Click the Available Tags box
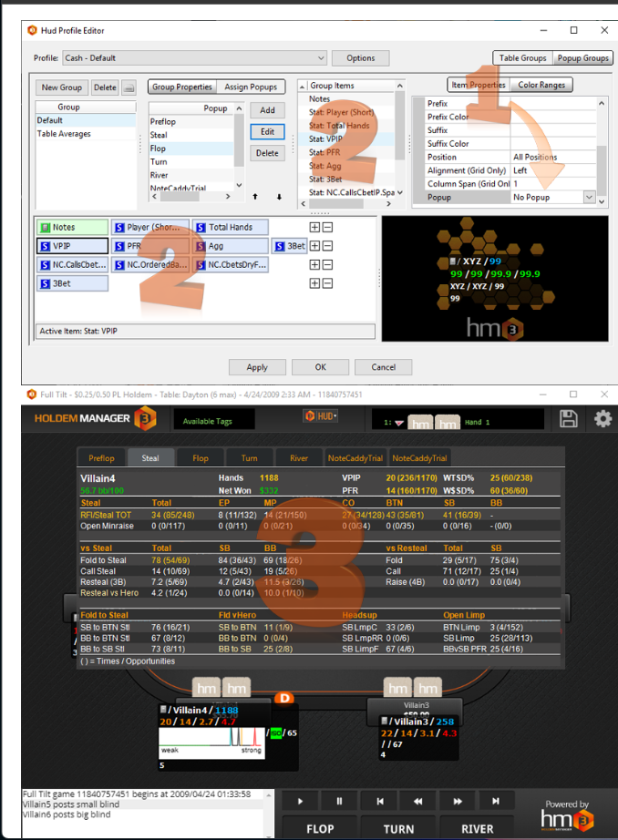This screenshot has height=840, width=618. click(x=214, y=421)
